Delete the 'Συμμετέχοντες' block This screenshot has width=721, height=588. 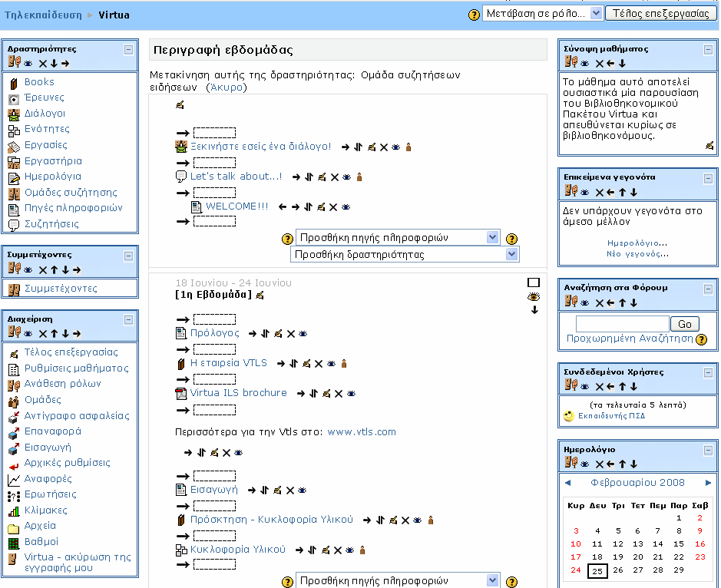coord(43,270)
